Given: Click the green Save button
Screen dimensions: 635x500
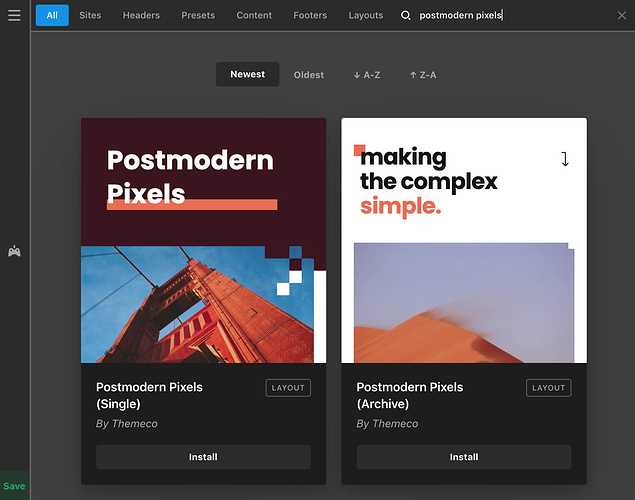Looking at the screenshot, I should (14, 486).
